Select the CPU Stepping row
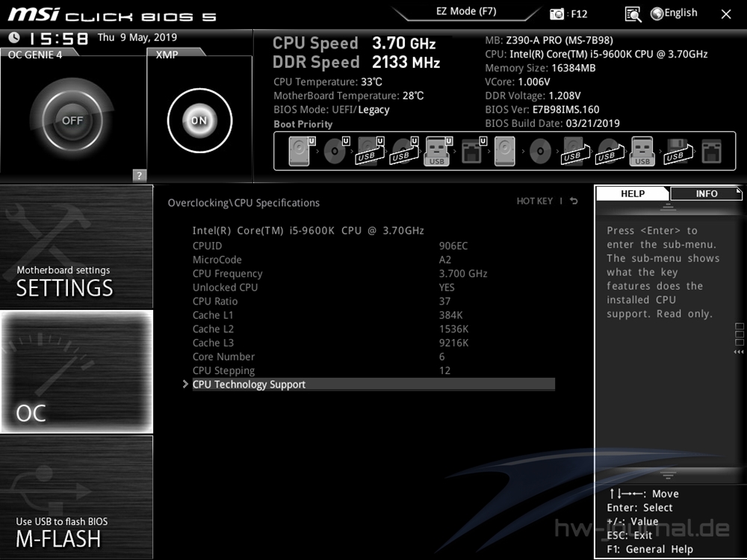This screenshot has height=560, width=747. point(373,370)
